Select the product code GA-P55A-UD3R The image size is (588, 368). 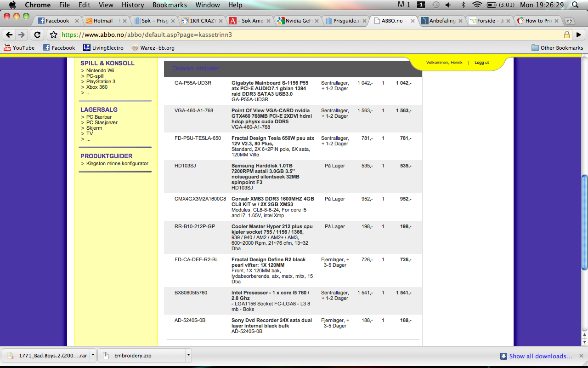tap(193, 83)
